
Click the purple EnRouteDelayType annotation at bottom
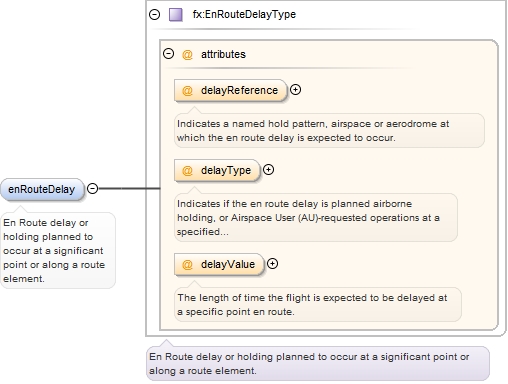tap(318, 363)
